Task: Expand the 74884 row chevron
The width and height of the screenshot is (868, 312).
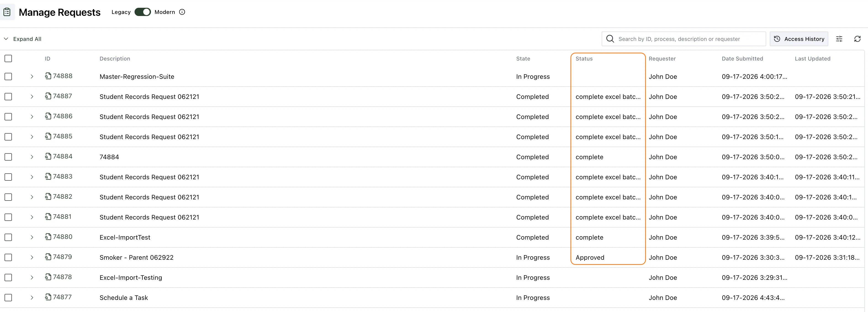Action: click(x=32, y=157)
